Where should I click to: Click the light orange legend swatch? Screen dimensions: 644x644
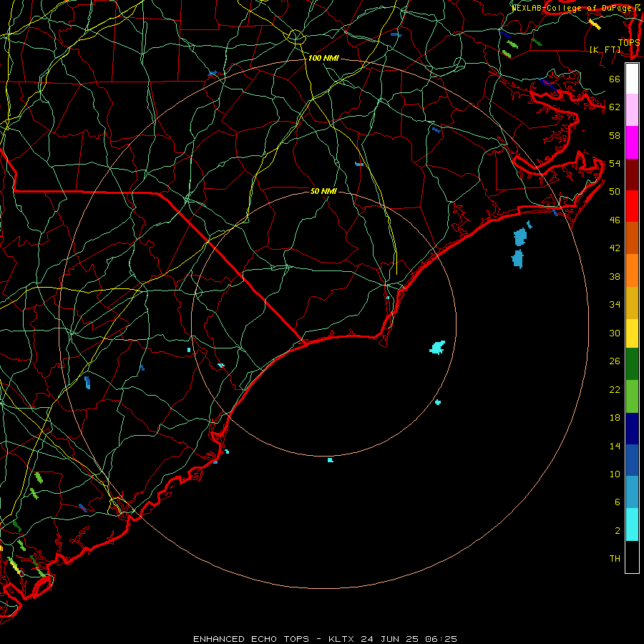tap(632, 270)
